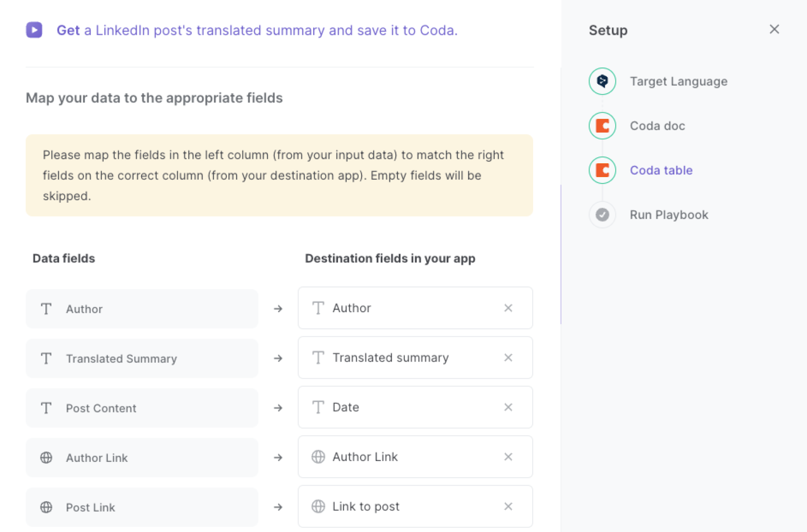Click the text icon in Translated Summary data field
The height and width of the screenshot is (532, 807).
[46, 359]
